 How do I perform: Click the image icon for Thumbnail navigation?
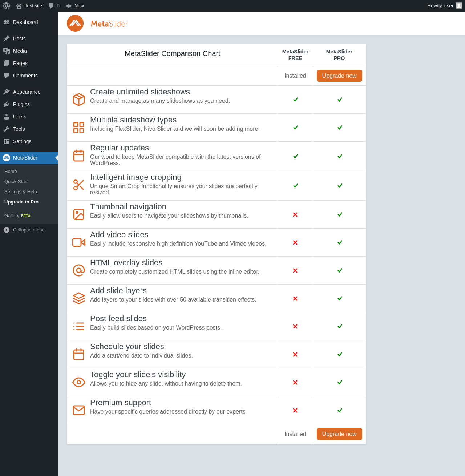coord(79,214)
